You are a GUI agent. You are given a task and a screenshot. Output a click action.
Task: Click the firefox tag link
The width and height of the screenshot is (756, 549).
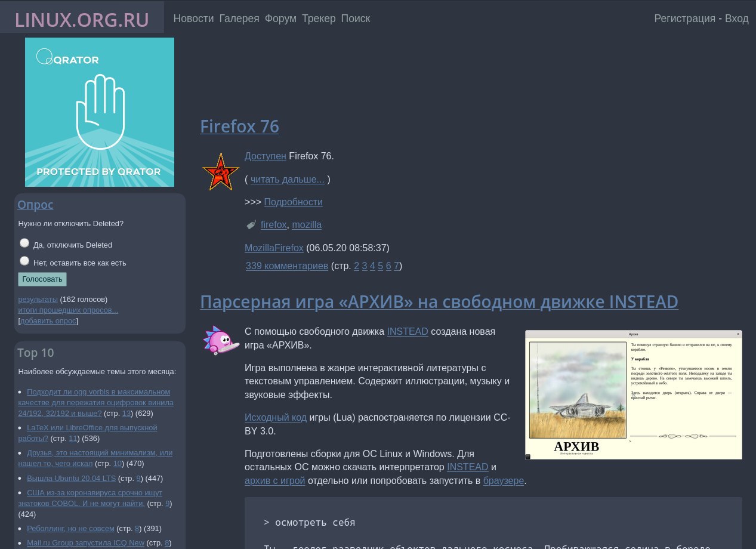(274, 225)
